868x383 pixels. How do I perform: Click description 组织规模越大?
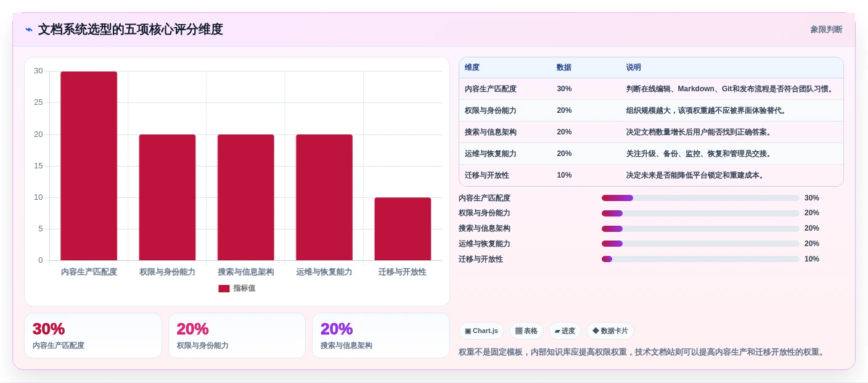pyautogui.click(x=706, y=110)
